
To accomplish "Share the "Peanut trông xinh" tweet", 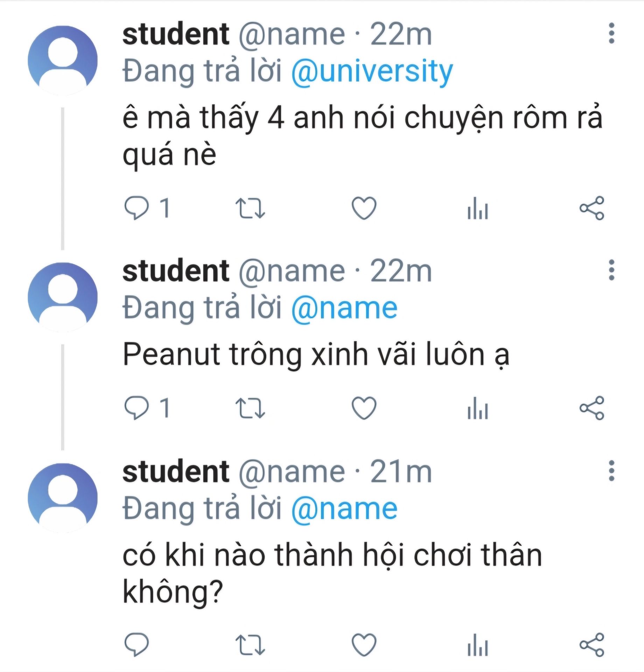I will coord(592,408).
